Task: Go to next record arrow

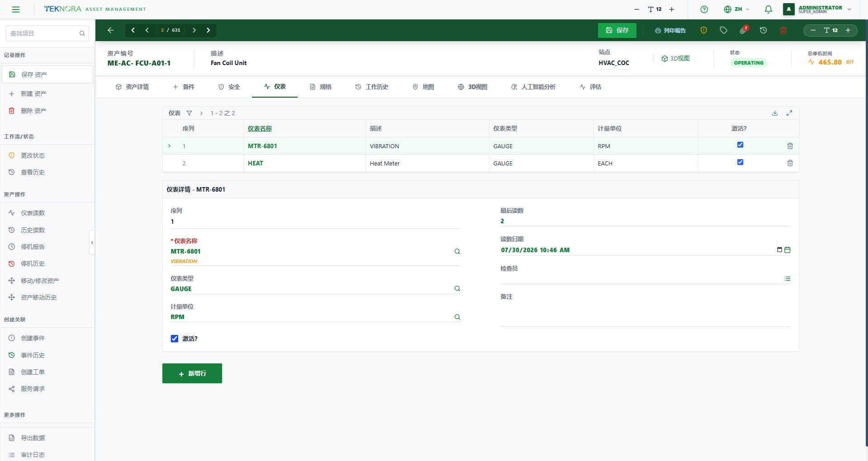Action: click(x=194, y=30)
